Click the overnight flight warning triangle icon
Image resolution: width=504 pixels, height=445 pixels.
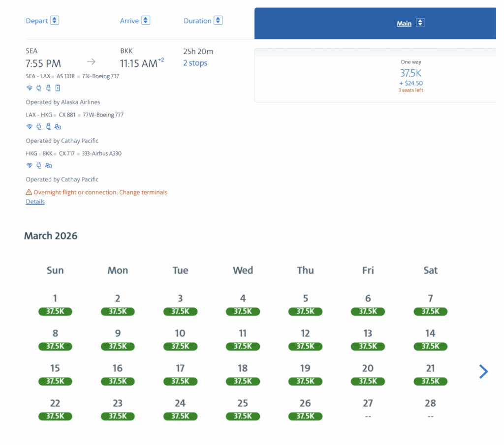[29, 192]
